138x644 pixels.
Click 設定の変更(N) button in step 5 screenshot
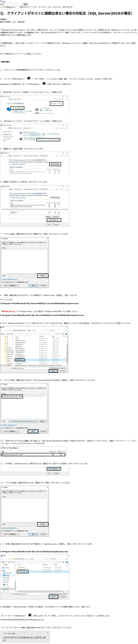coord(55,164)
